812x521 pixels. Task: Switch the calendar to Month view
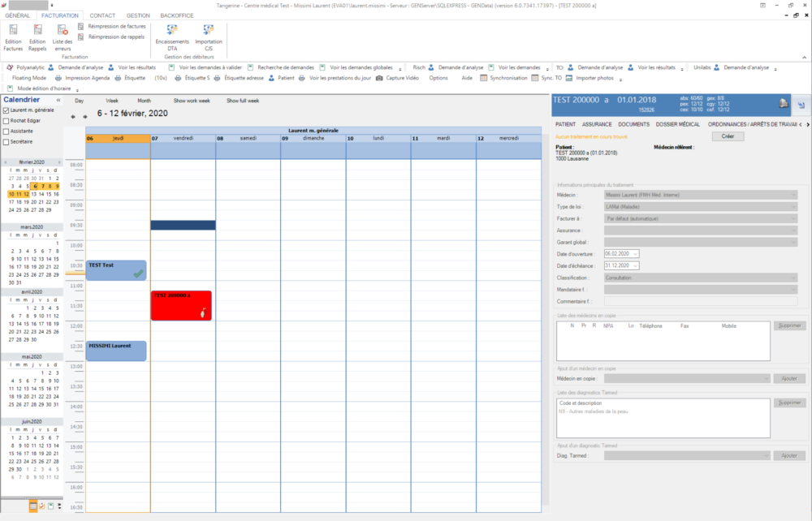144,101
